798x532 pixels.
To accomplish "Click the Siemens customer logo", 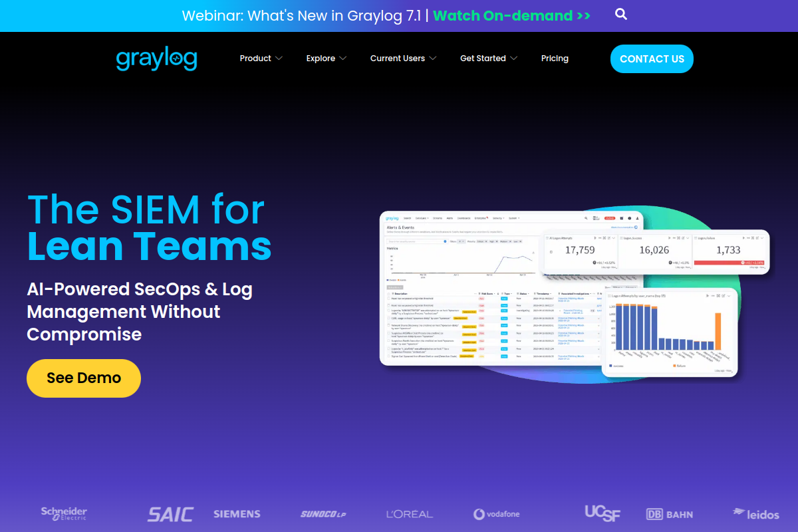I will [237, 514].
